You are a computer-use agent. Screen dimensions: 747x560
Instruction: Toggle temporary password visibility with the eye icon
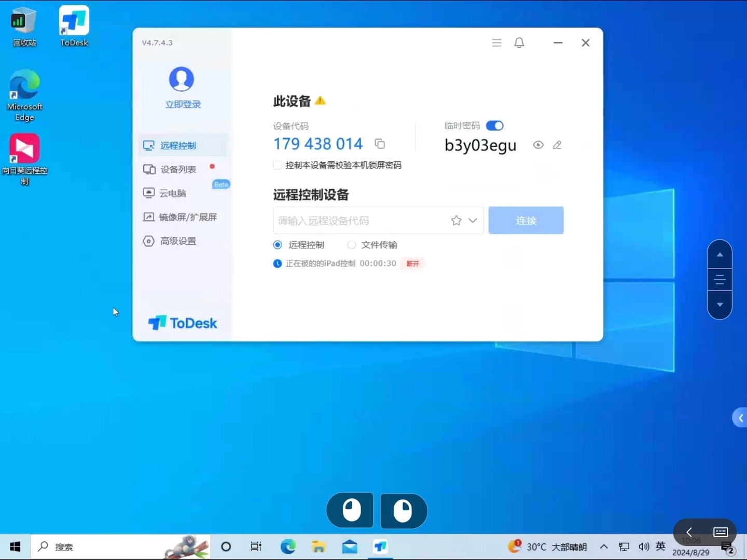point(538,145)
